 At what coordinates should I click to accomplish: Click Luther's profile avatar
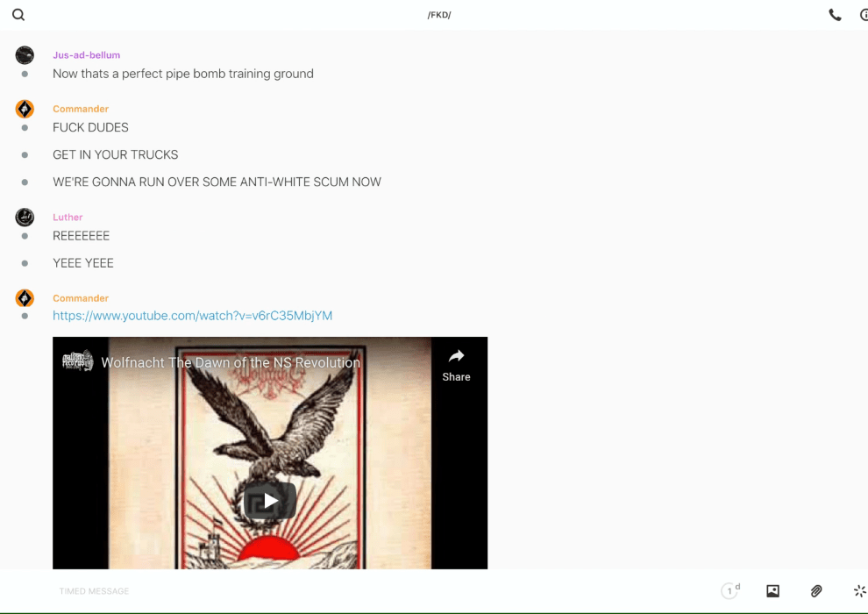(x=25, y=218)
